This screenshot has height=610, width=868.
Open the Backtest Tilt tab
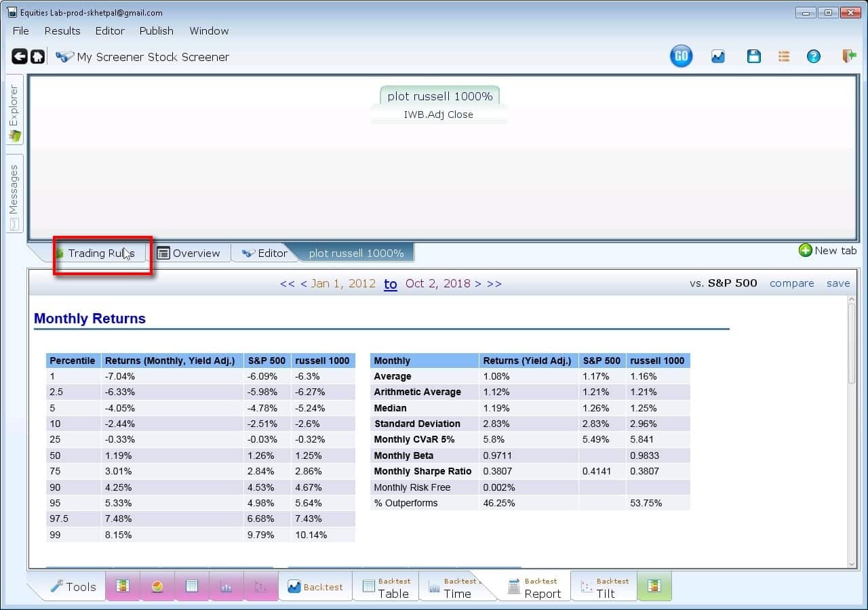605,587
